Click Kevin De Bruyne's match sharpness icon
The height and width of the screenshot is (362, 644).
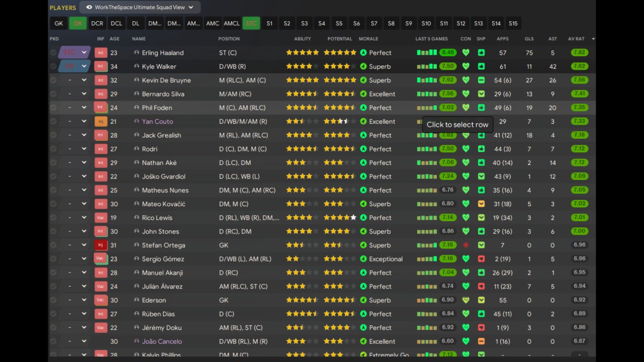481,80
